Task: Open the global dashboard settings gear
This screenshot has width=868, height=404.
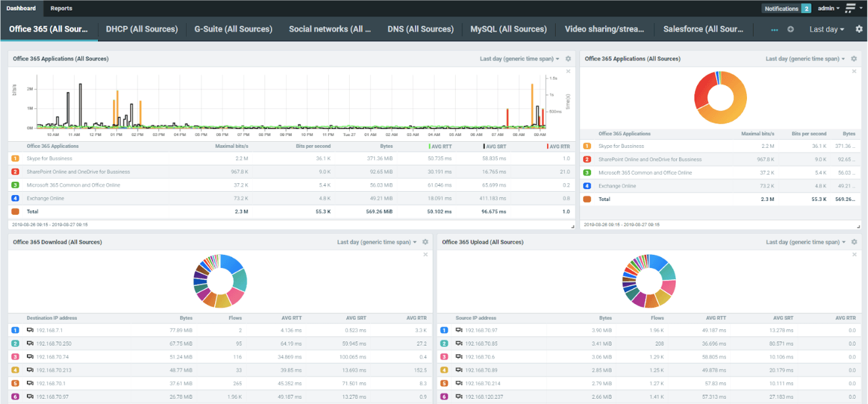Action: (859, 30)
